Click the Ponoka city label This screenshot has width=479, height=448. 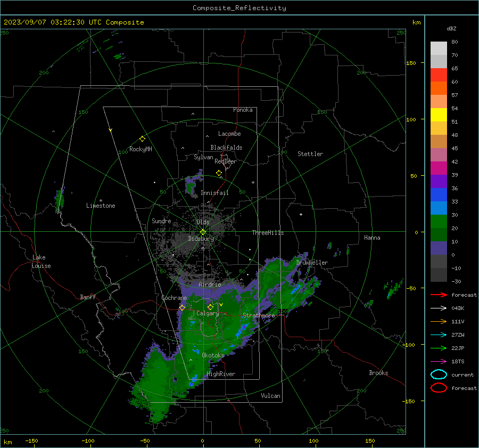pyautogui.click(x=243, y=110)
